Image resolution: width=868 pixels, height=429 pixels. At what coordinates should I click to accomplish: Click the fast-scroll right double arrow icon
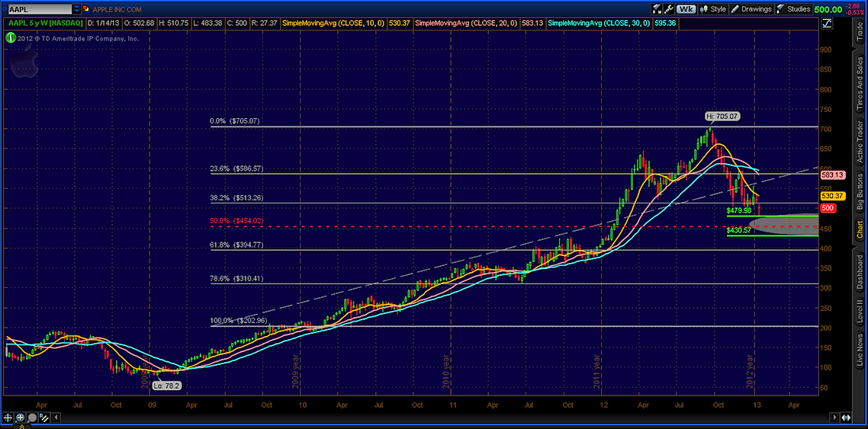(x=847, y=418)
